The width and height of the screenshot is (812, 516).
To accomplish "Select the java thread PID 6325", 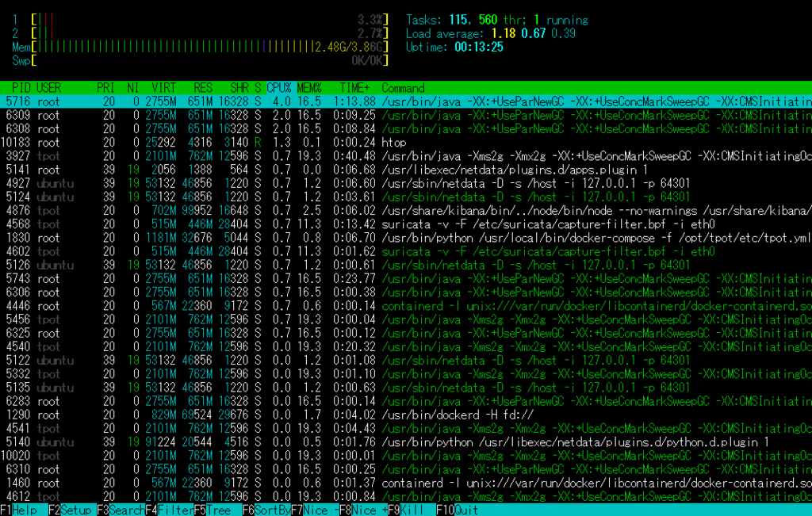I will coord(406,334).
